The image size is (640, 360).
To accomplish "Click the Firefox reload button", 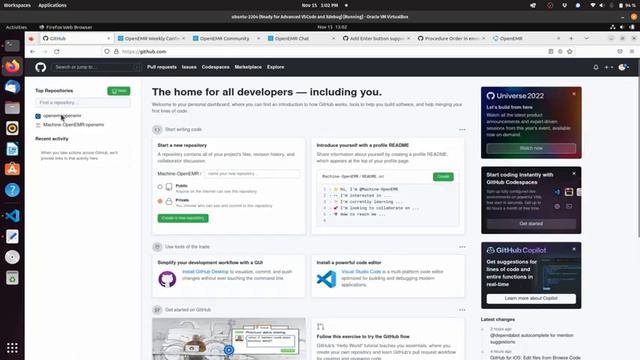I will pyautogui.click(x=57, y=52).
